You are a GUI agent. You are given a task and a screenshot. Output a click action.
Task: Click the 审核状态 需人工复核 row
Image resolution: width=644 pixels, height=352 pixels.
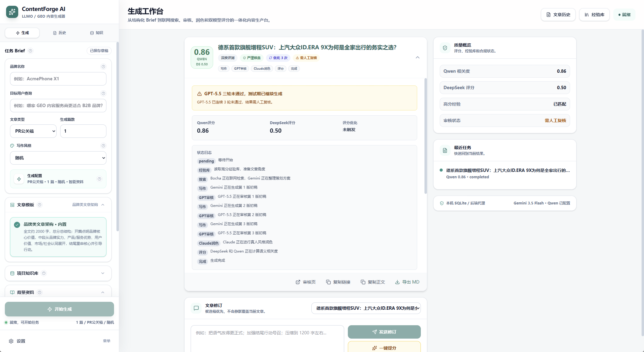coord(505,120)
